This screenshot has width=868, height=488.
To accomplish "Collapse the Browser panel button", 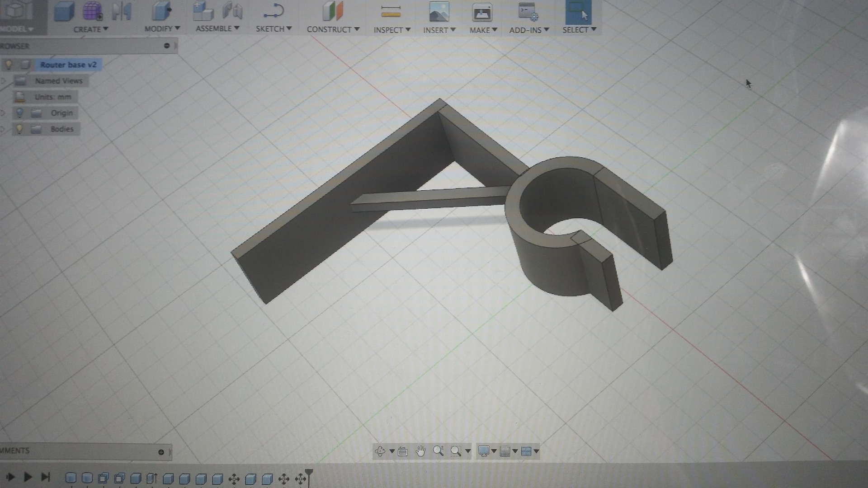I will coord(167,46).
